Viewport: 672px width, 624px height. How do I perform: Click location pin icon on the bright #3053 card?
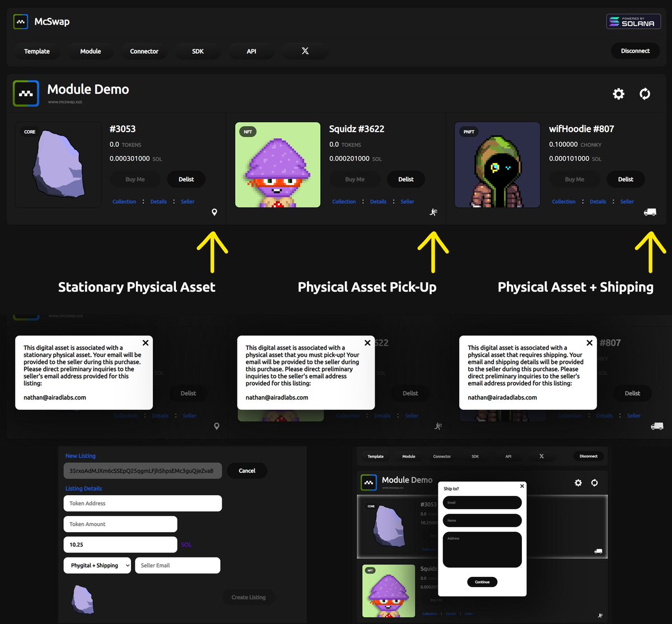pos(214,212)
